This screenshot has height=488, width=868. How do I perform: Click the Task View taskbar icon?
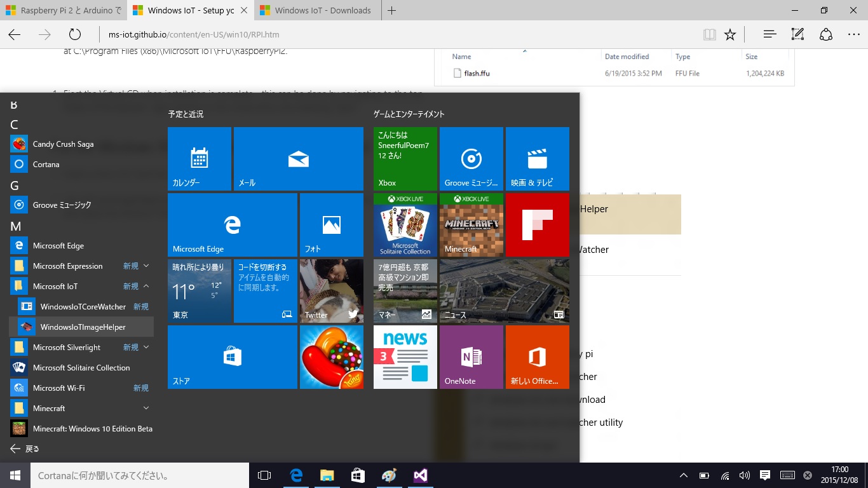point(264,475)
